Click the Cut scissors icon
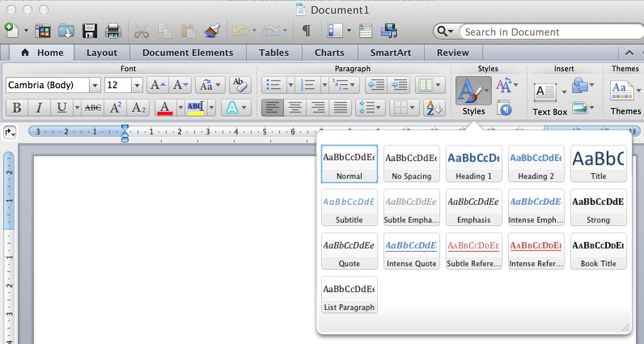The image size is (644, 344). pyautogui.click(x=141, y=31)
